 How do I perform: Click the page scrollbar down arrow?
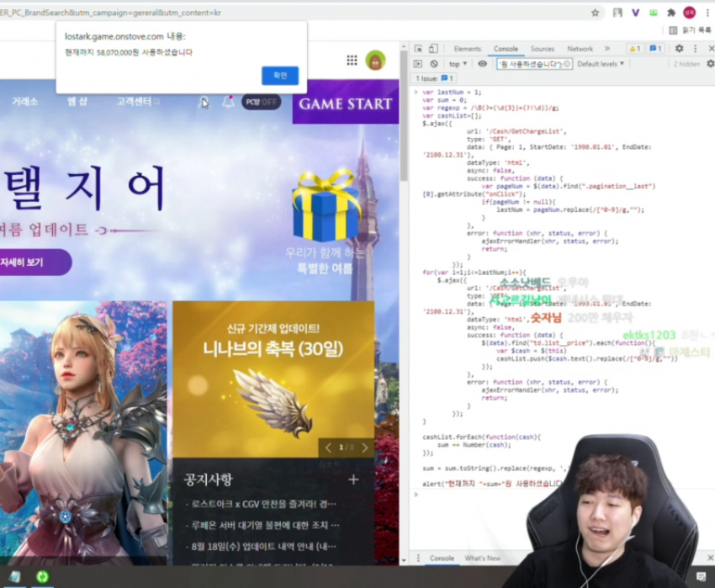pyautogui.click(x=404, y=560)
